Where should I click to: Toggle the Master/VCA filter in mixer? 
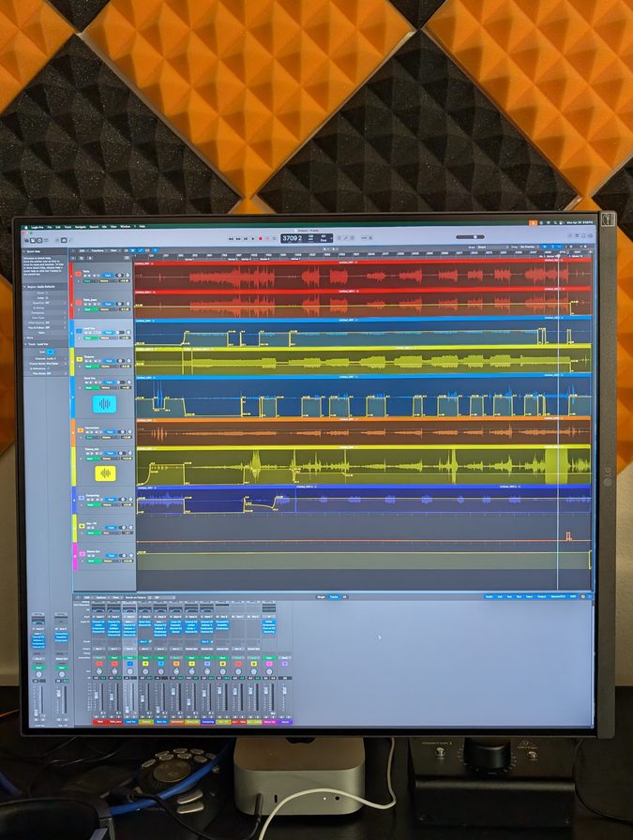click(557, 596)
